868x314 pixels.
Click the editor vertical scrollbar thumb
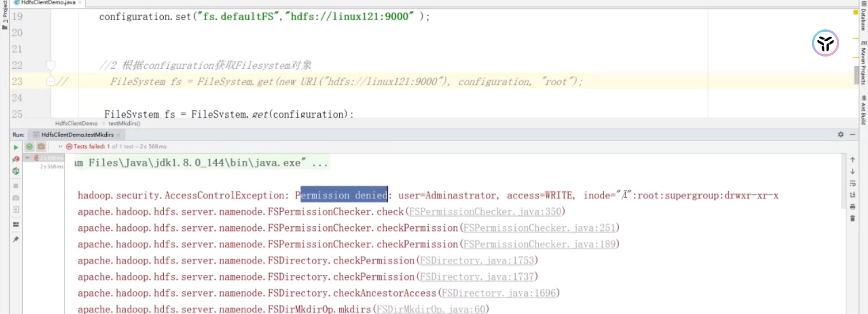856,75
